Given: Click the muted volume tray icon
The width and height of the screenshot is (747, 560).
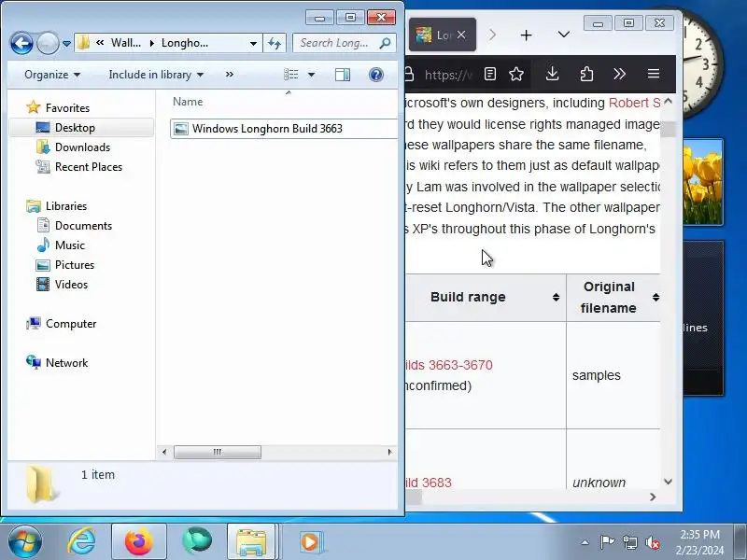Looking at the screenshot, I should point(652,542).
